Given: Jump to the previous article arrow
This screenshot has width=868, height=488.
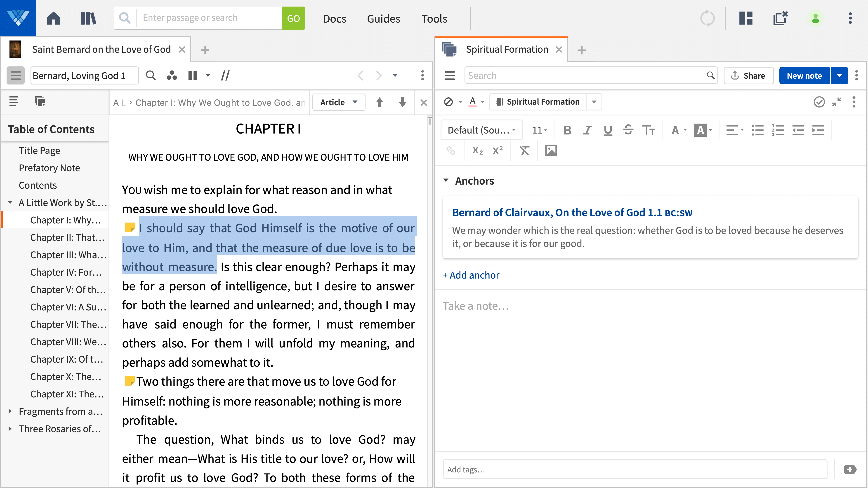Looking at the screenshot, I should point(380,102).
